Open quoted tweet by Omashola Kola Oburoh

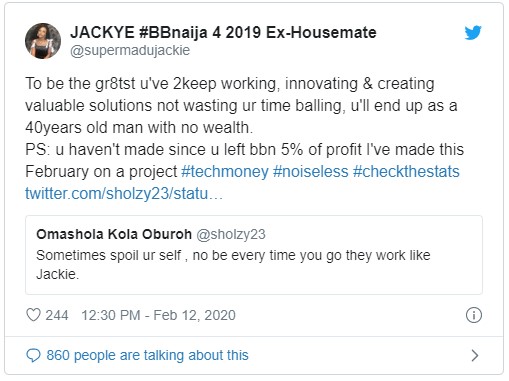click(254, 255)
